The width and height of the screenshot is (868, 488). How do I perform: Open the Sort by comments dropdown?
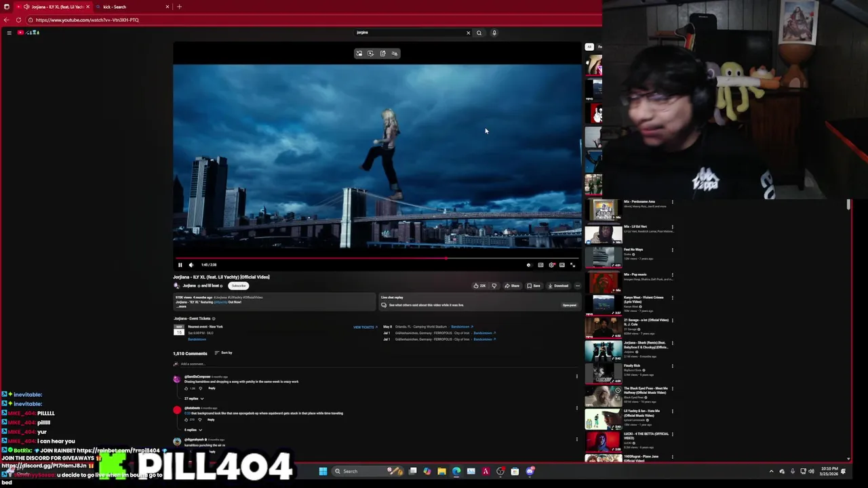point(224,352)
